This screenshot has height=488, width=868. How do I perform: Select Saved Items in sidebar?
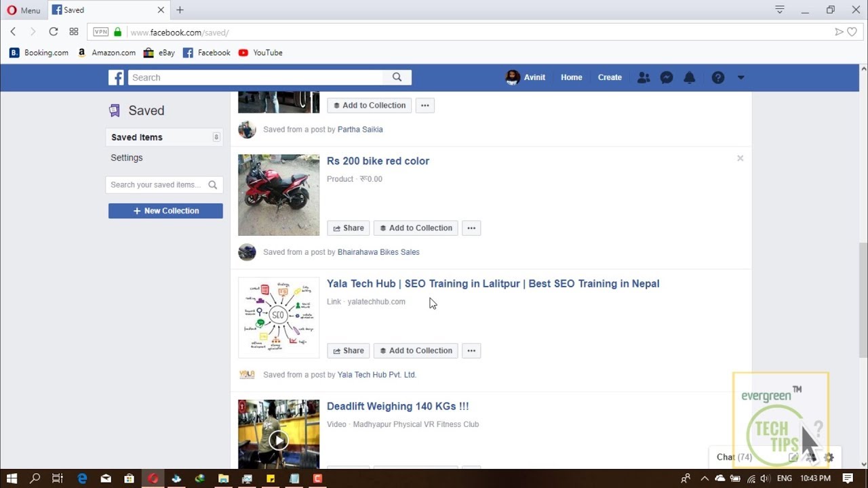[x=164, y=137]
